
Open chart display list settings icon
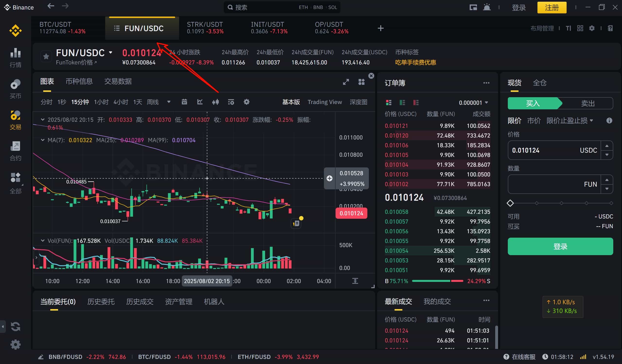click(231, 102)
